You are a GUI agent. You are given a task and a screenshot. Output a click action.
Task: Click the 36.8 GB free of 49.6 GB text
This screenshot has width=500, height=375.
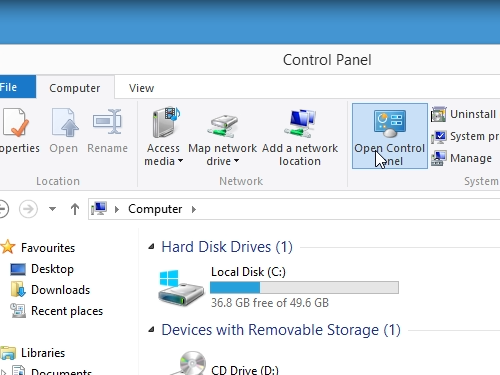(270, 303)
